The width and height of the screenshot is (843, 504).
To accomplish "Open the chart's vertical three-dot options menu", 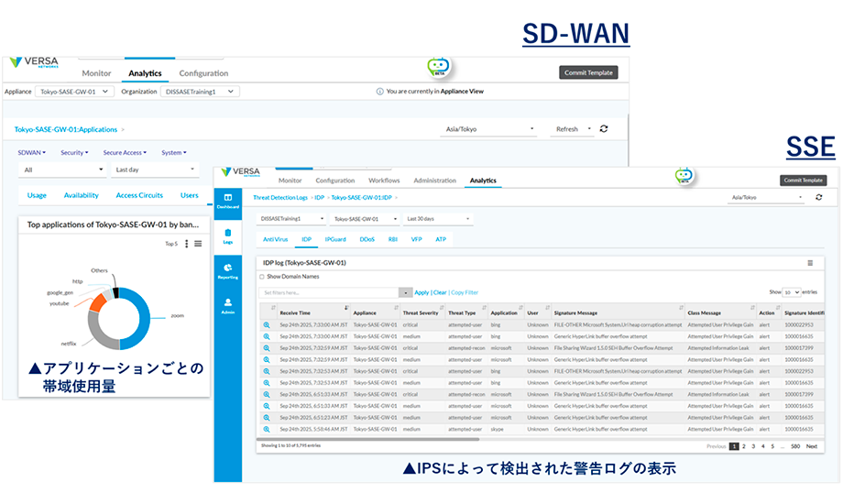I will pos(186,244).
